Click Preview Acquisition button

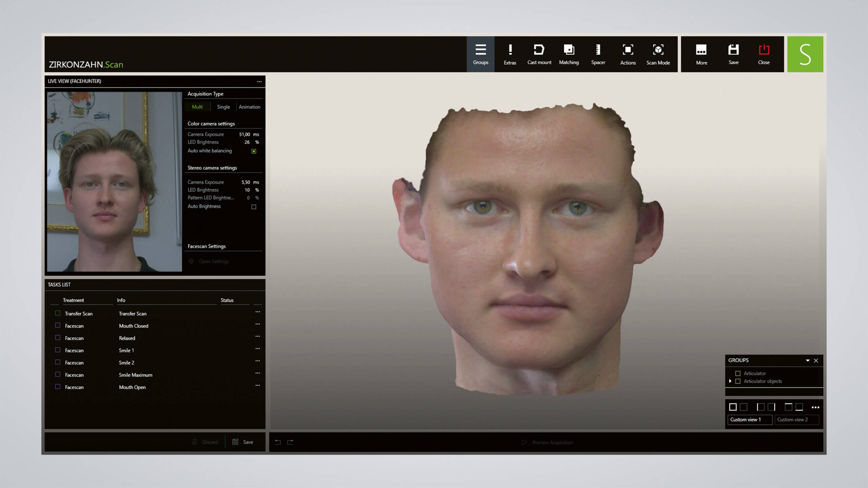[547, 442]
